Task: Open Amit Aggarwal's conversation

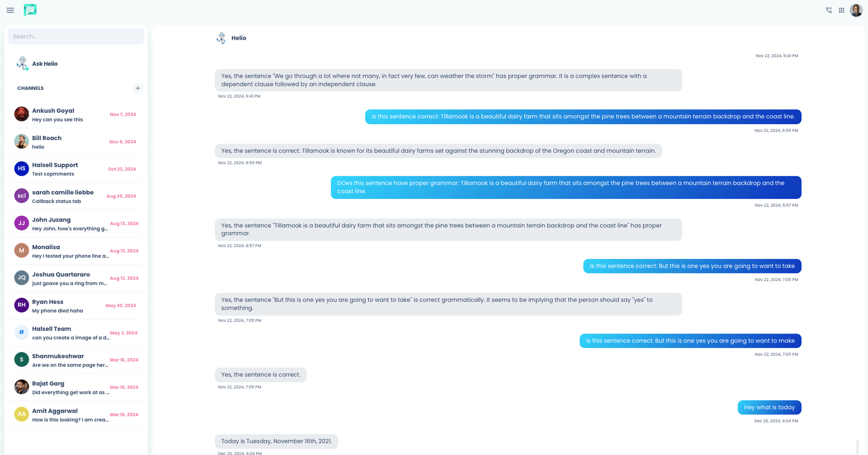Action: coord(76,415)
